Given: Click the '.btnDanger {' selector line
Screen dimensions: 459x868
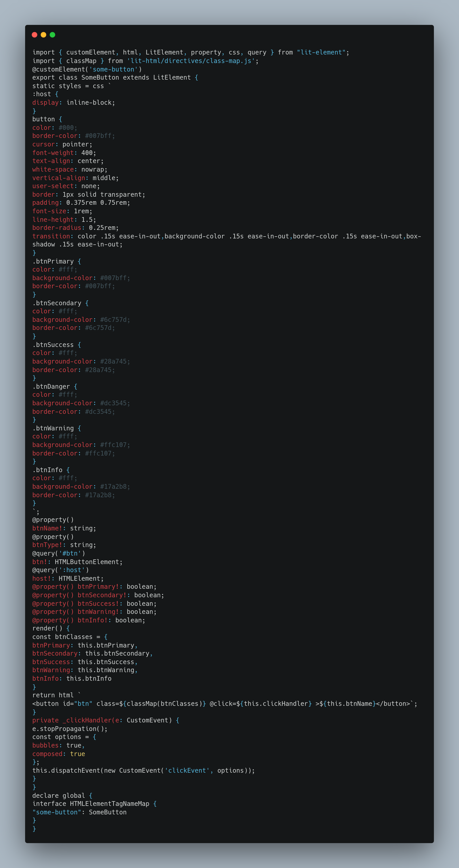Looking at the screenshot, I should coord(55,386).
